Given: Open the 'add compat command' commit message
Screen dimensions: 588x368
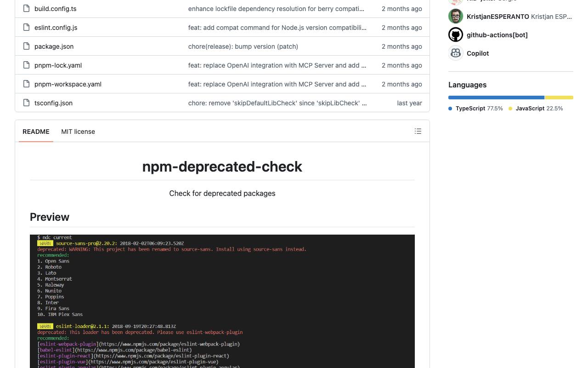Looking at the screenshot, I should coord(277,28).
